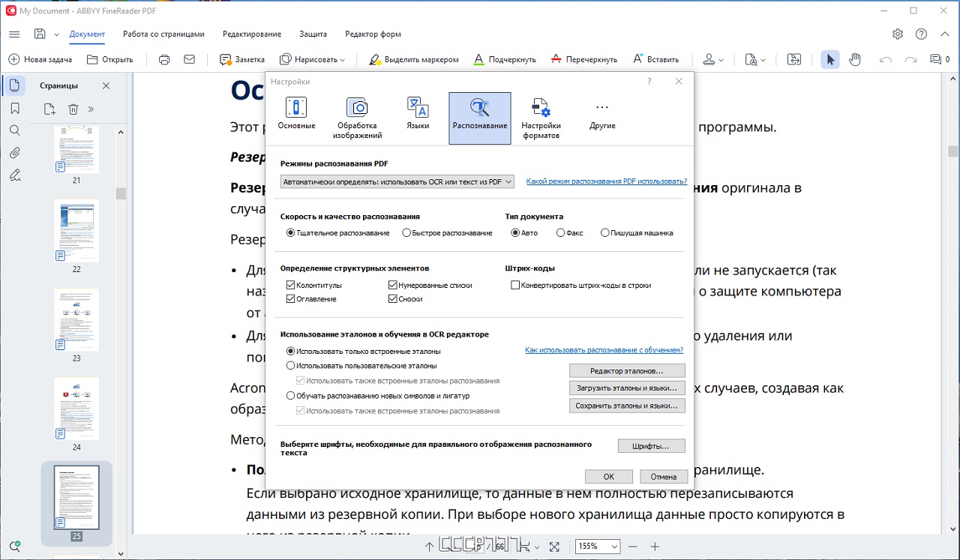This screenshot has width=960, height=560.
Task: Select the Fast recognition radio button
Action: [x=406, y=233]
